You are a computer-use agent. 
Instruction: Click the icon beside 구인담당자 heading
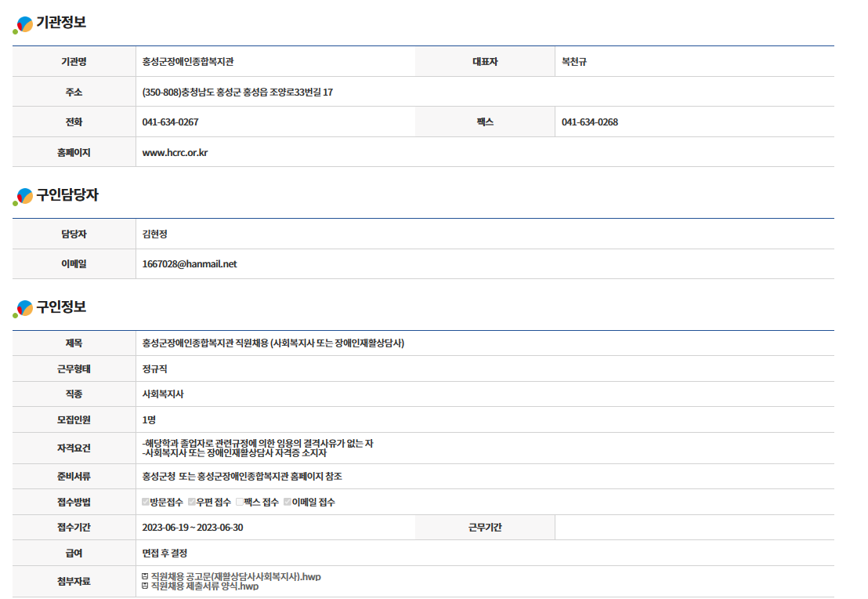tap(24, 197)
